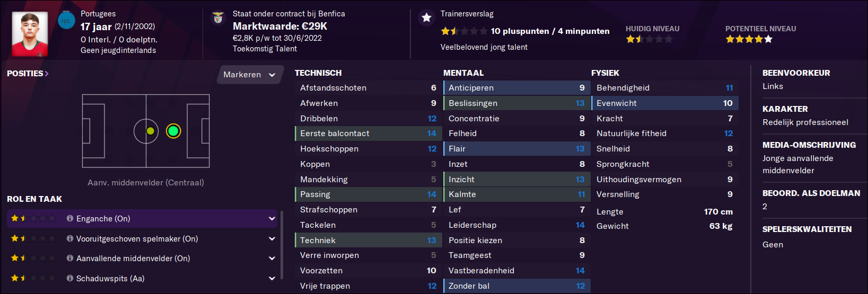Screen dimensions: 868x294
Task: Click the Portugal nationality badge icon
Action: pos(66,20)
